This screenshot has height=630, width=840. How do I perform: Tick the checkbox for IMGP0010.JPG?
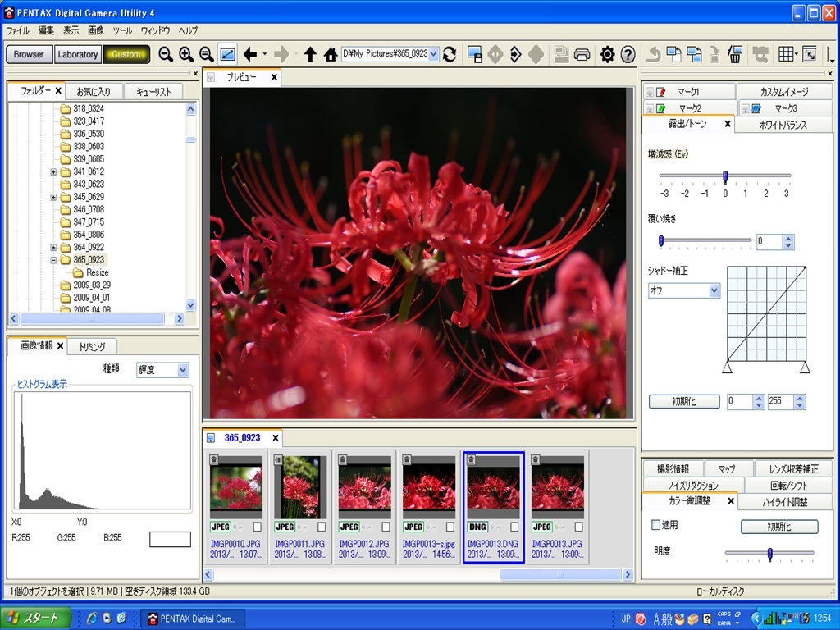(257, 527)
